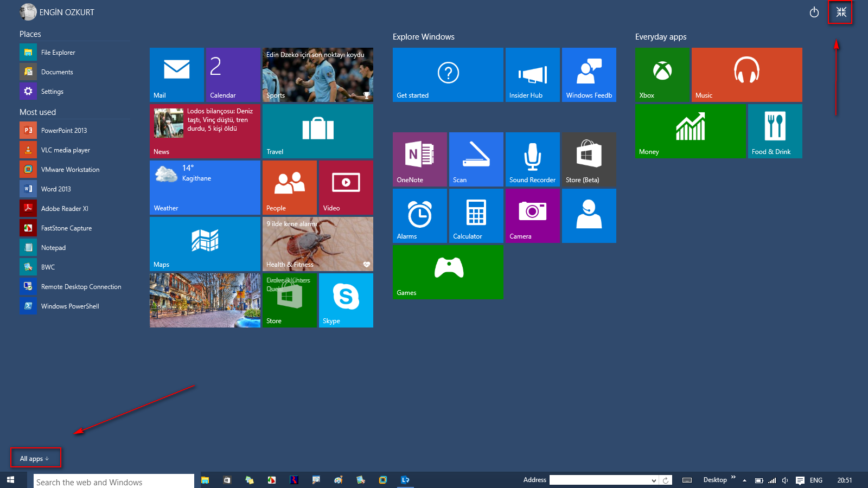Launch the Maps tile

point(205,244)
